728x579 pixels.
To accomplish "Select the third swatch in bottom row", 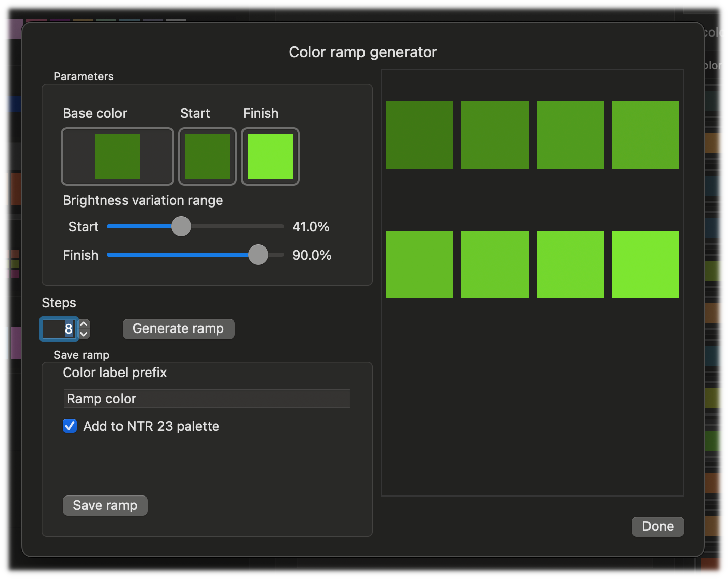I will tap(570, 264).
